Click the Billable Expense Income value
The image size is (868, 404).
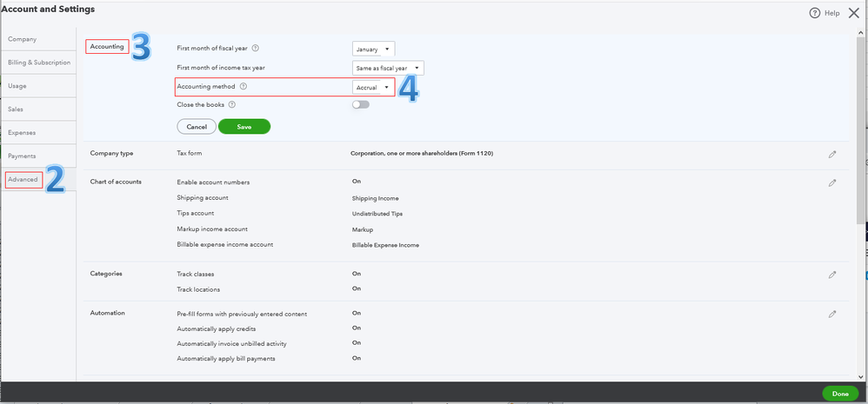[x=385, y=245]
